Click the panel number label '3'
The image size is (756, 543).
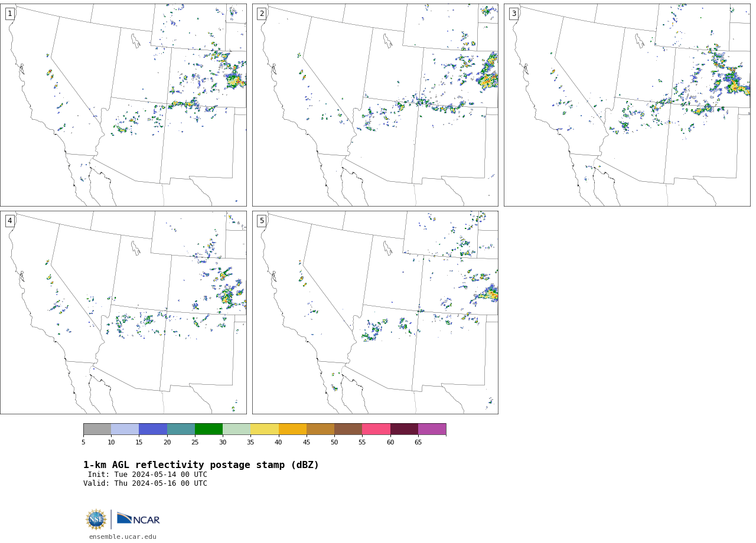(x=514, y=14)
